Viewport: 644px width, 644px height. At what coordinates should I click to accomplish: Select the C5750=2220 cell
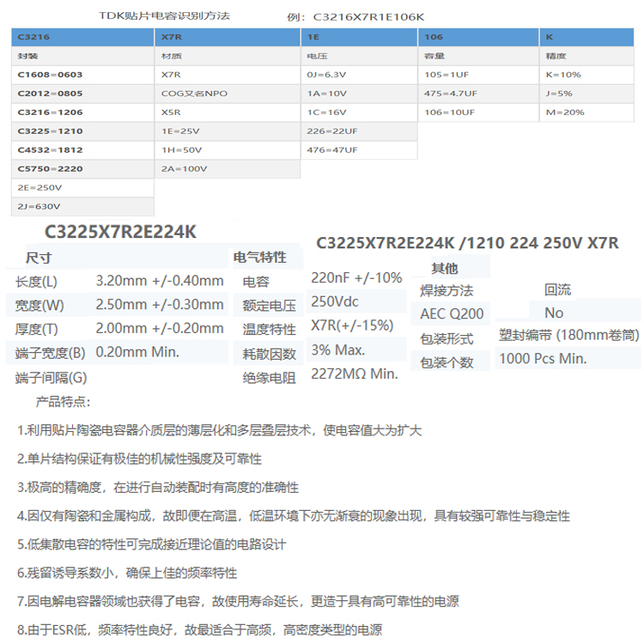pos(82,169)
